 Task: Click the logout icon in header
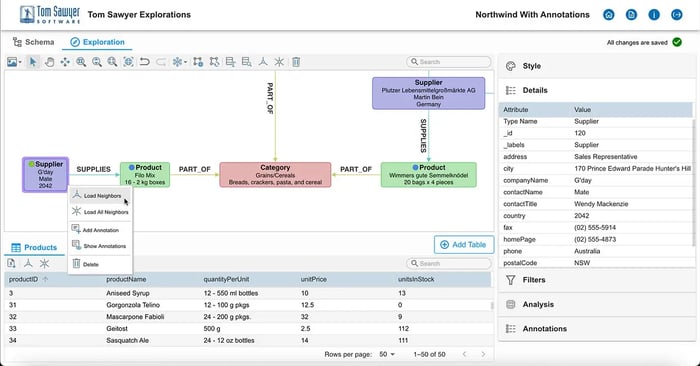pos(677,15)
